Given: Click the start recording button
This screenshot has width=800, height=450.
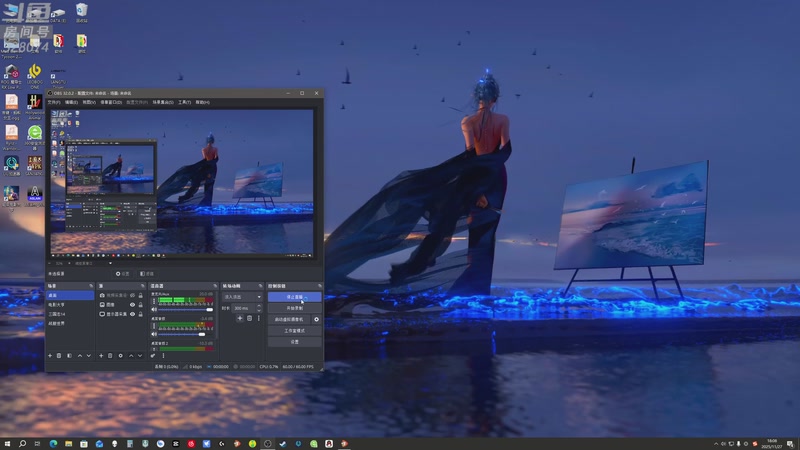Looking at the screenshot, I should click(x=294, y=308).
